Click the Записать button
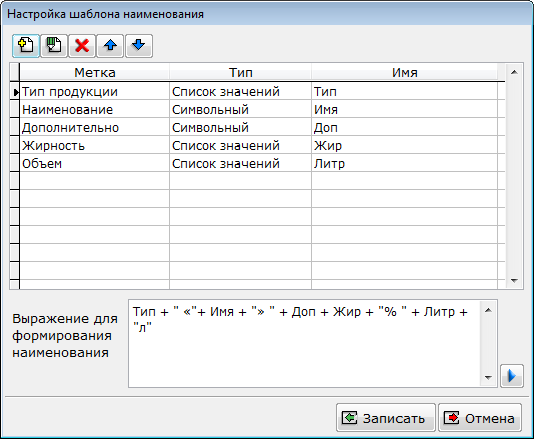 tap(386, 418)
